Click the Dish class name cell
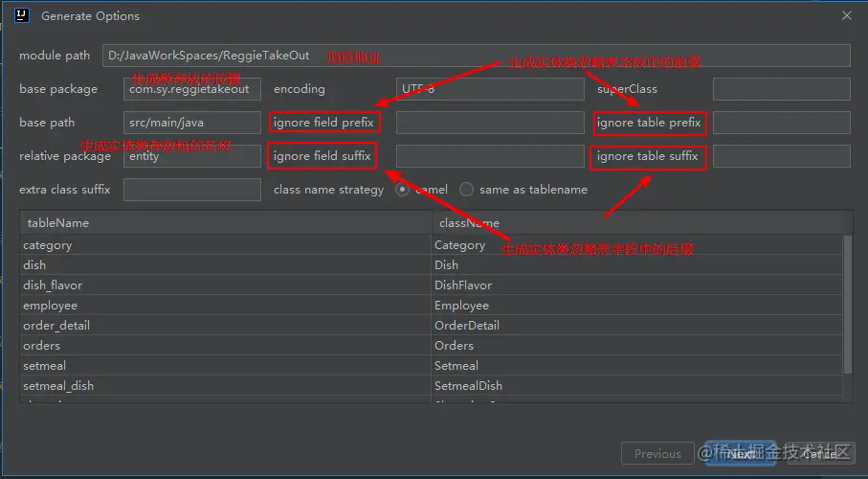This screenshot has width=868, height=479. coord(637,265)
